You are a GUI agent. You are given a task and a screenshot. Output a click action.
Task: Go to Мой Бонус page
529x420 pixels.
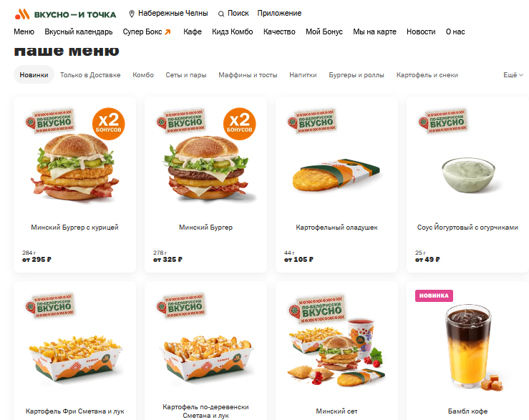pos(324,31)
